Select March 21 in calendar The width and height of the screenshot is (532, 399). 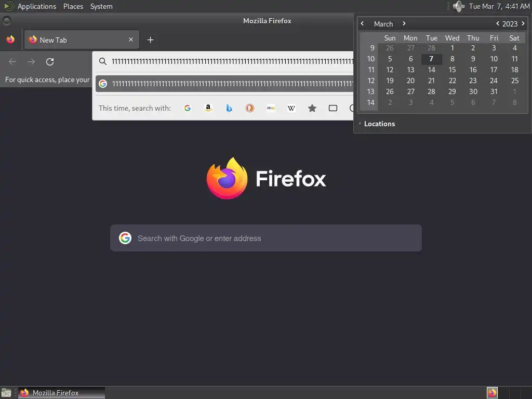(x=431, y=81)
